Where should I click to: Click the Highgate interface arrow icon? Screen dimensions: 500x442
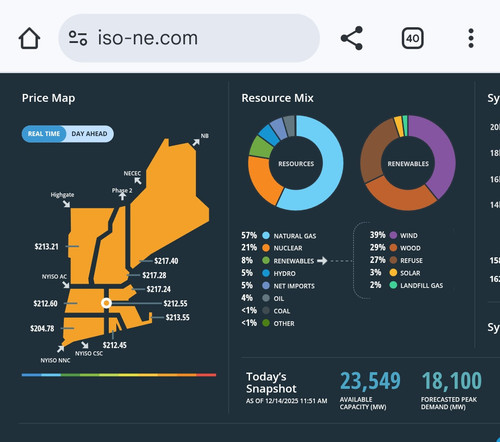tap(66, 204)
